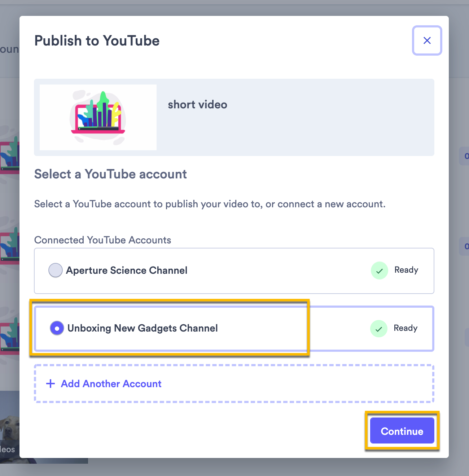
Task: Click the 'Unboxing New Gadgets Channel' label
Action: pyautogui.click(x=143, y=328)
